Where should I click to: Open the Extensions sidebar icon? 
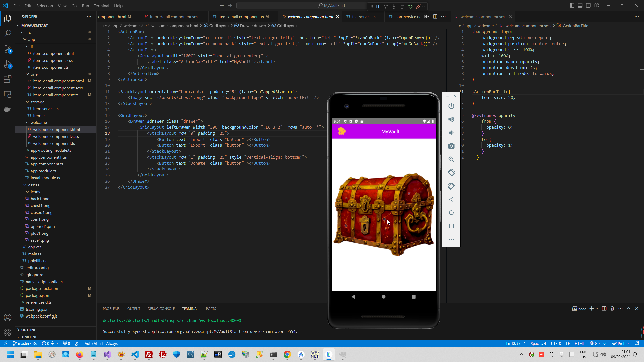click(x=8, y=79)
